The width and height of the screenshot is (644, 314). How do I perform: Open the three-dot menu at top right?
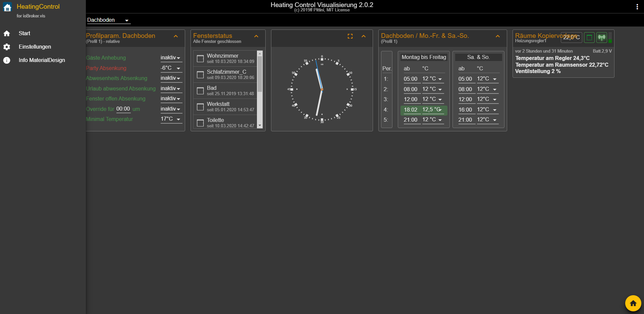coord(637,7)
